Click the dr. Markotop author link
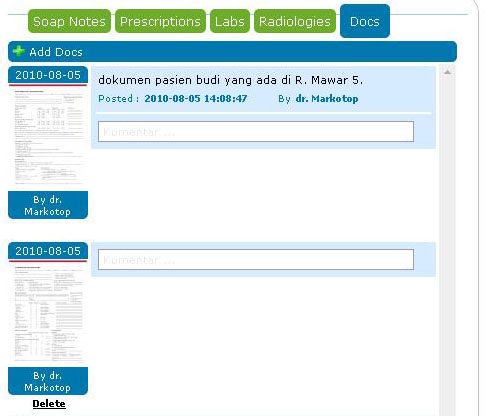This screenshot has height=416, width=494. click(327, 99)
